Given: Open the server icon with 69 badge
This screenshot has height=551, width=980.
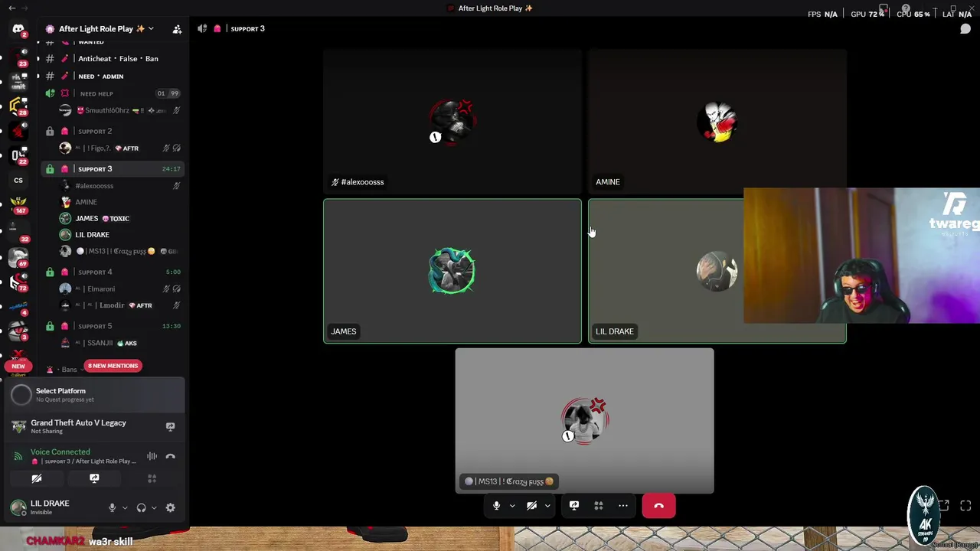Looking at the screenshot, I should pos(18,257).
